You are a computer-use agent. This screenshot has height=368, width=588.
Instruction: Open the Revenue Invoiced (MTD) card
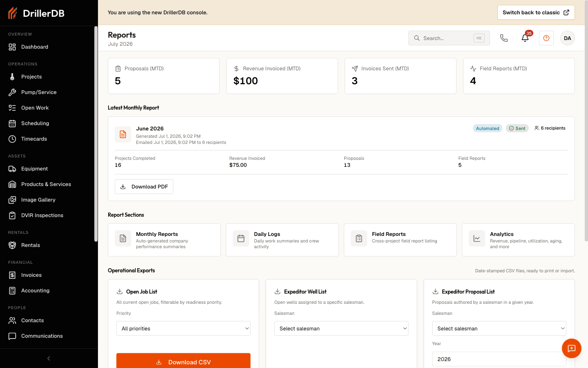(282, 76)
